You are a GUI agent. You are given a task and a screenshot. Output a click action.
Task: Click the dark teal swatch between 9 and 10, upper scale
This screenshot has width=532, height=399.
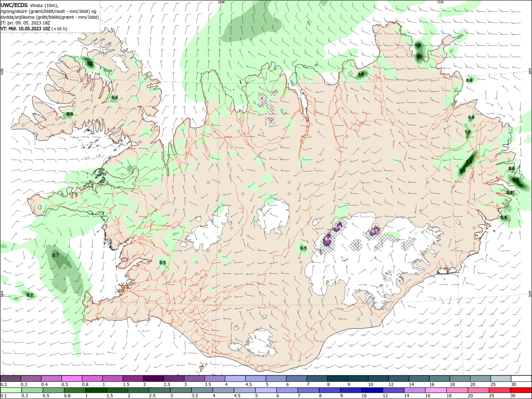[x=357, y=379]
